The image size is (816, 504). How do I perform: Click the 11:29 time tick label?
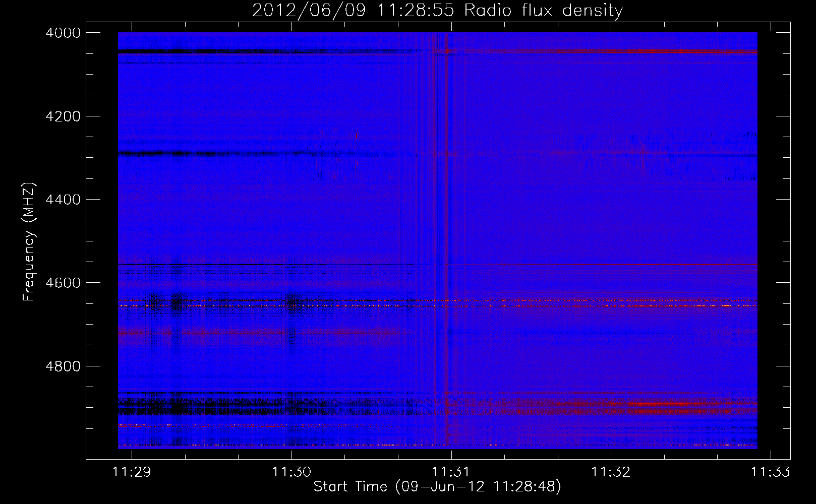pos(132,472)
